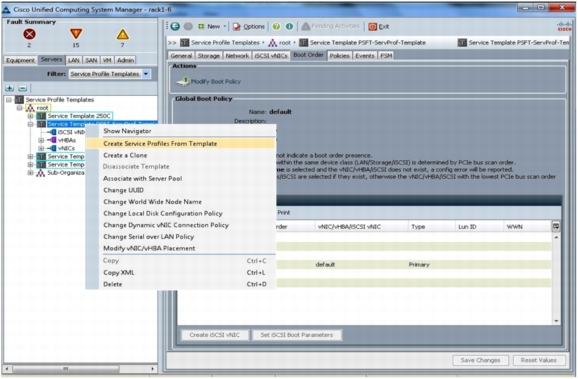This screenshot has width=578, height=379.
Task: Choose Show Navigator from context menu
Action: tap(181, 131)
